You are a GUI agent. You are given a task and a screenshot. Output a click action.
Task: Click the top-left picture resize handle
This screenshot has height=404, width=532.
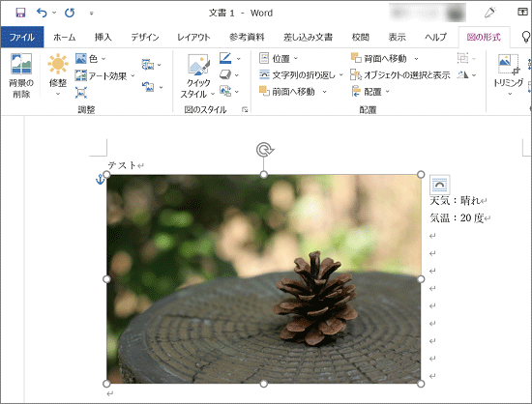coord(106,175)
